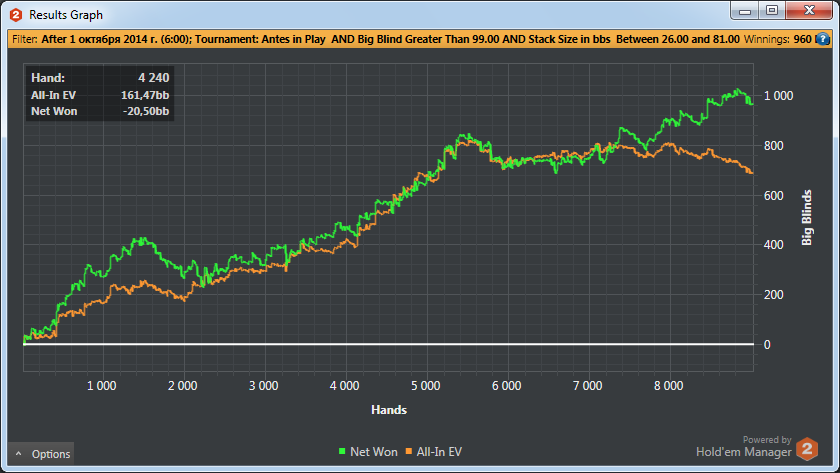840x473 pixels.
Task: Click the orange All-In EV legend swatch
Action: click(409, 453)
